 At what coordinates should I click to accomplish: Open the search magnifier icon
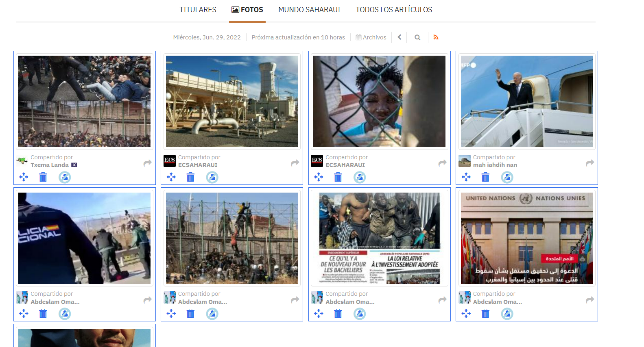417,37
